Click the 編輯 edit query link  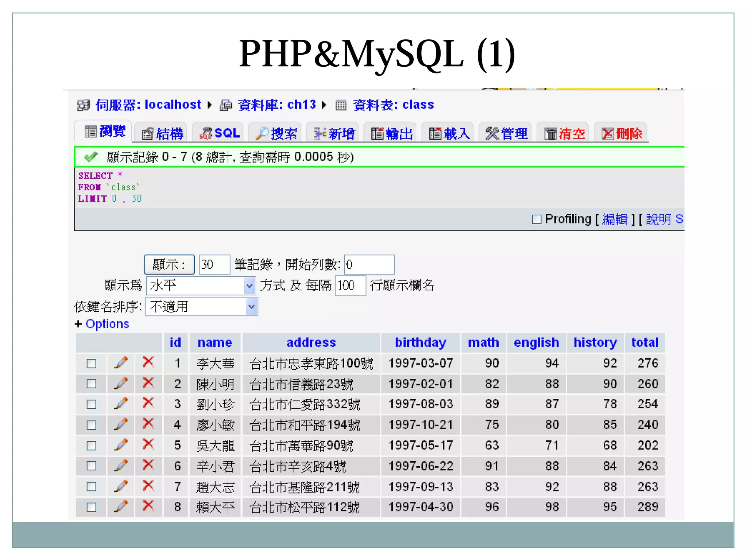(x=615, y=219)
